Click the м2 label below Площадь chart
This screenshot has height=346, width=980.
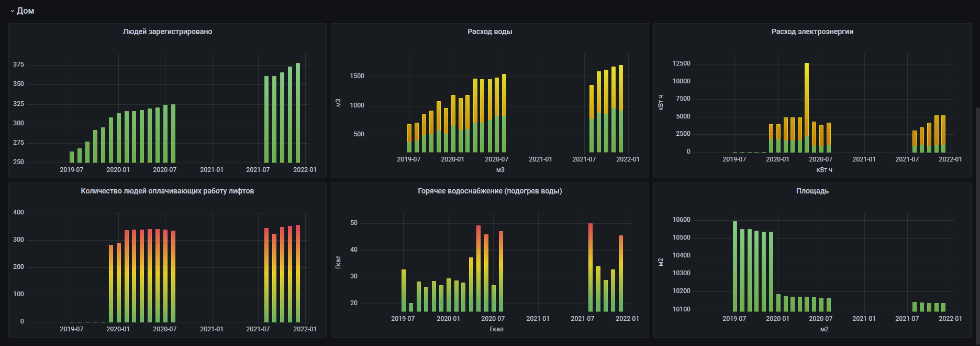point(824,329)
